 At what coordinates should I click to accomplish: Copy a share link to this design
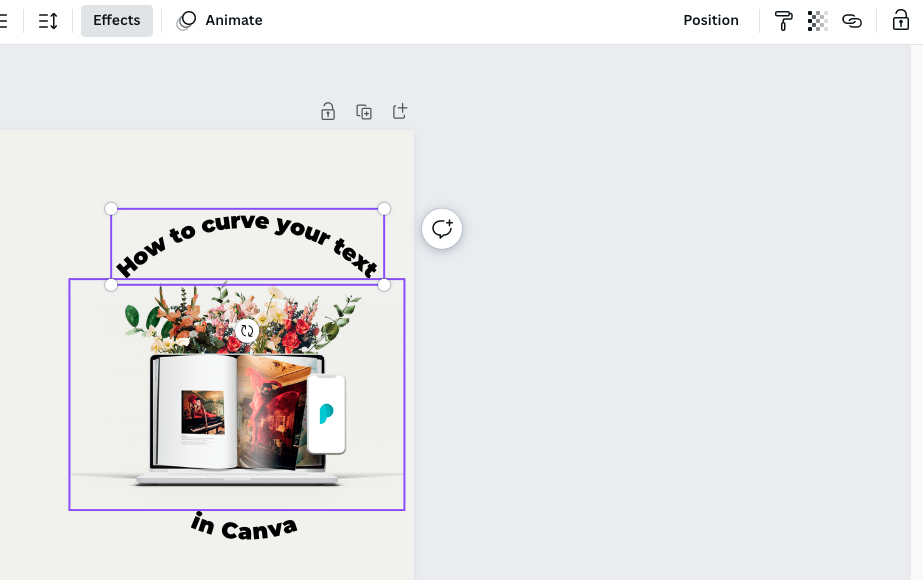[851, 20]
